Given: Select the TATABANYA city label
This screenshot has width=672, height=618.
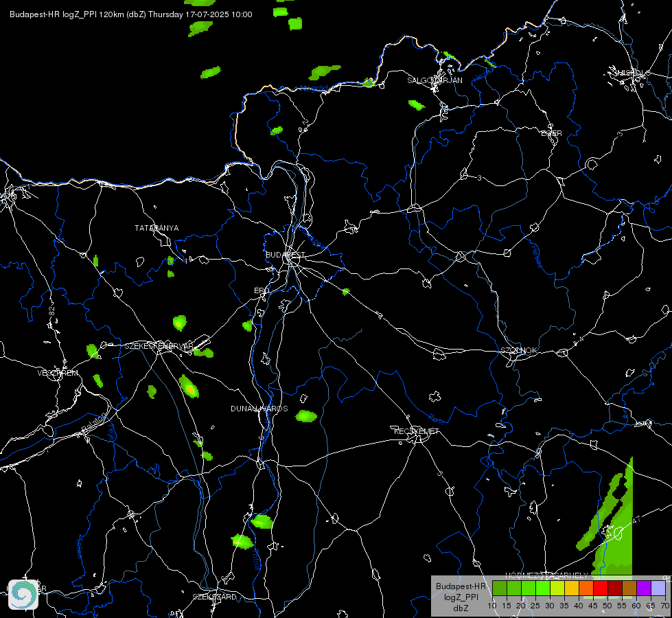Looking at the screenshot, I should tap(157, 228).
